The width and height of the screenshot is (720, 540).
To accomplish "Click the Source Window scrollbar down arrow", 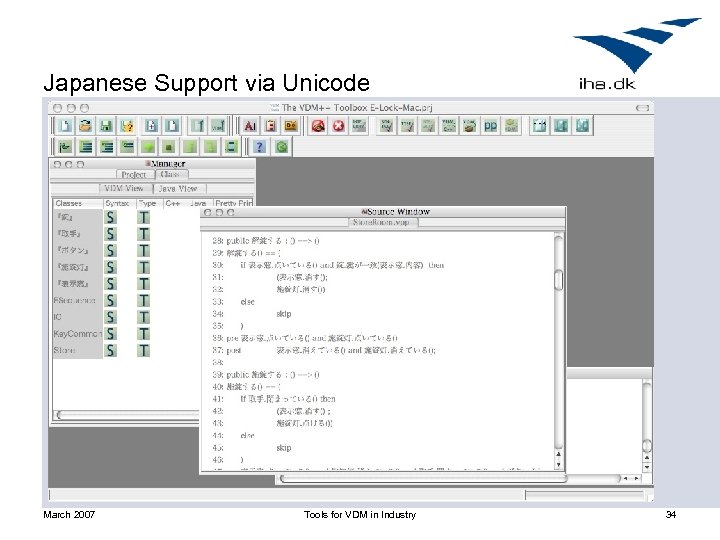I will point(558,464).
